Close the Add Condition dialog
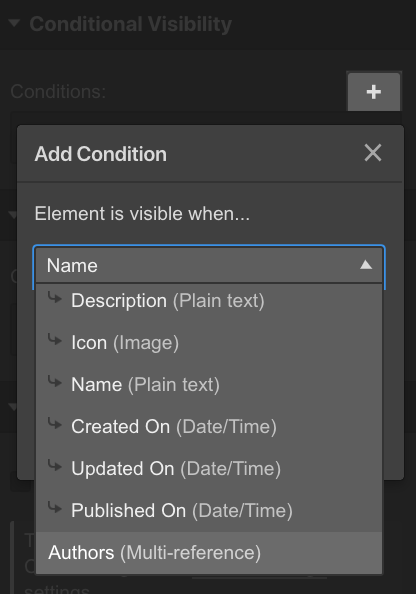 373,153
